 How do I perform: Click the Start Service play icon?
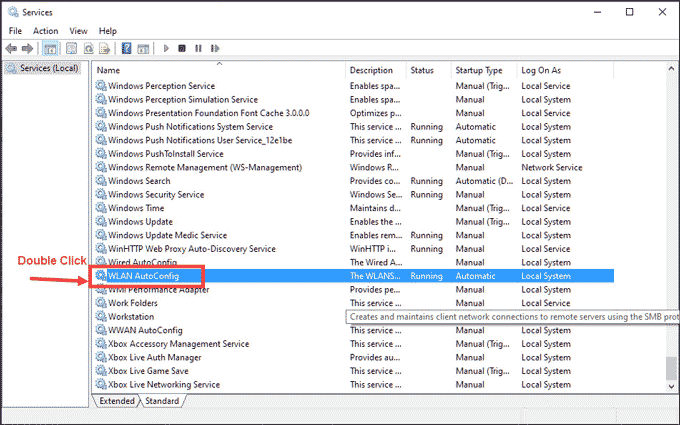(x=166, y=49)
